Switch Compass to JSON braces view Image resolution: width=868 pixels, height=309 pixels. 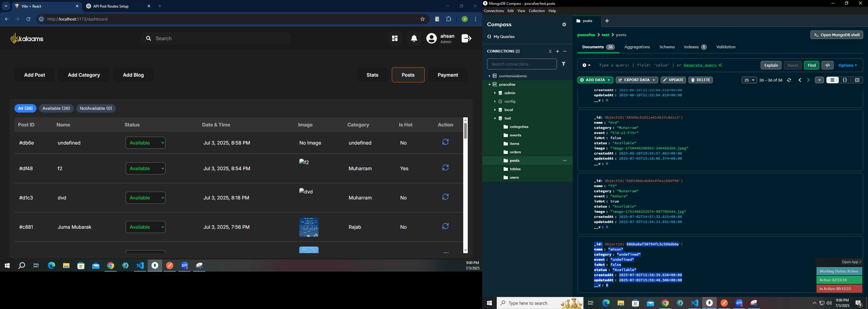(x=845, y=80)
